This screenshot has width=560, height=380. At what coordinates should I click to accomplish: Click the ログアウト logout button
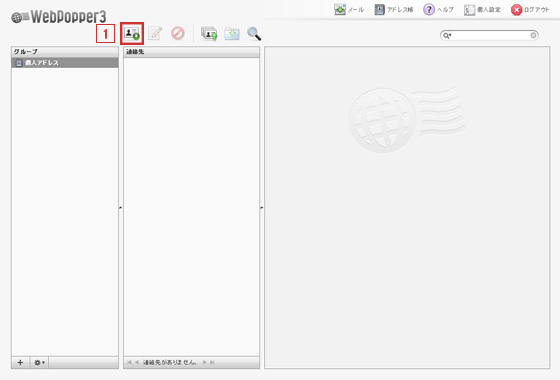[x=530, y=10]
